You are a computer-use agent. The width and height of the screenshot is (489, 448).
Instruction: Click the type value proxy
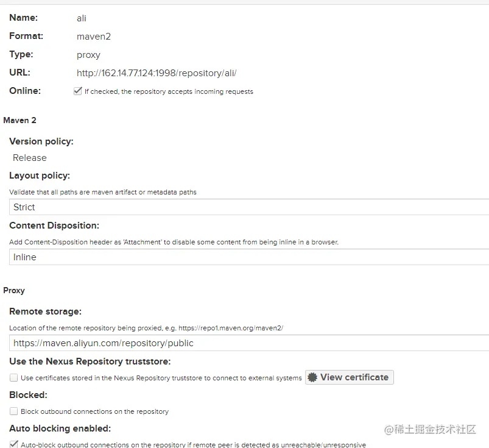coord(88,55)
